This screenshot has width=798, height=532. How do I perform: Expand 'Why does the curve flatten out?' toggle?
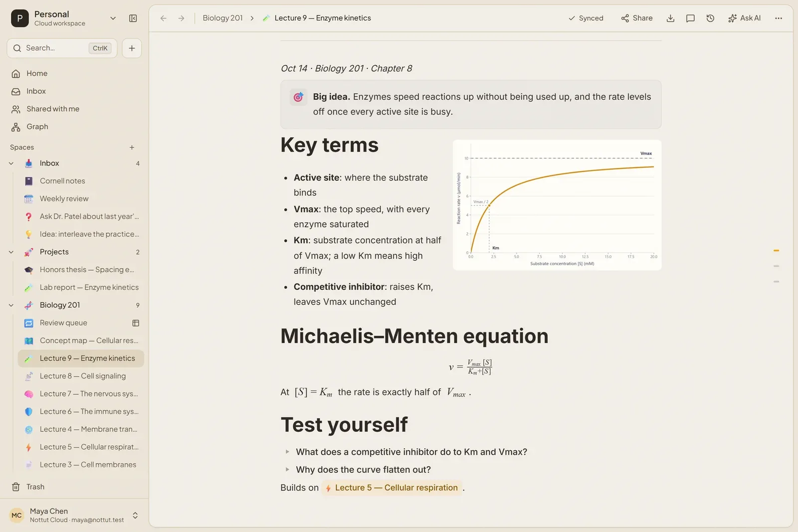(x=287, y=470)
